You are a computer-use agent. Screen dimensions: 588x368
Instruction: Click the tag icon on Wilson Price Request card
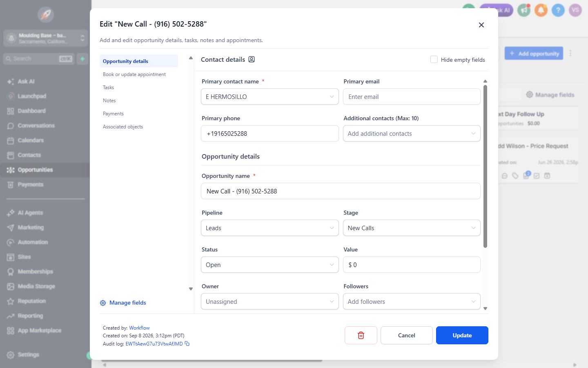[515, 176]
